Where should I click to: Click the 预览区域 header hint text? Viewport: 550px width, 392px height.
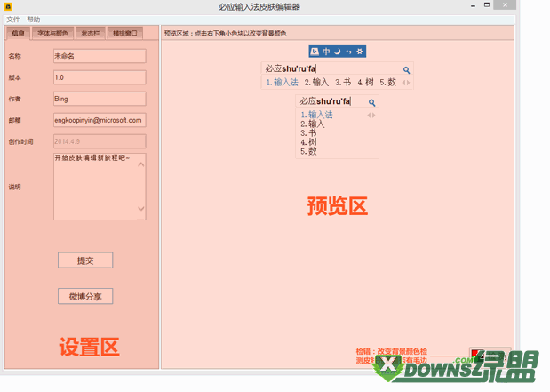tap(225, 34)
